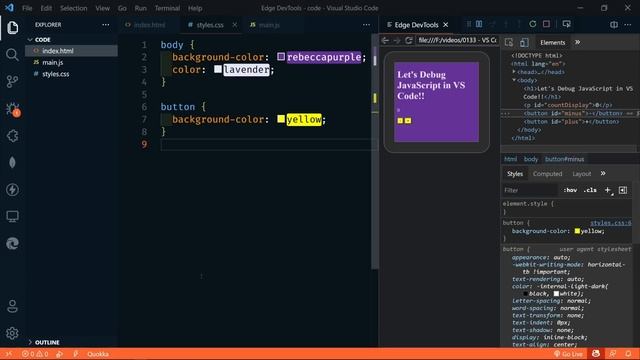
Task: Select the Elements panel tab
Action: [552, 42]
